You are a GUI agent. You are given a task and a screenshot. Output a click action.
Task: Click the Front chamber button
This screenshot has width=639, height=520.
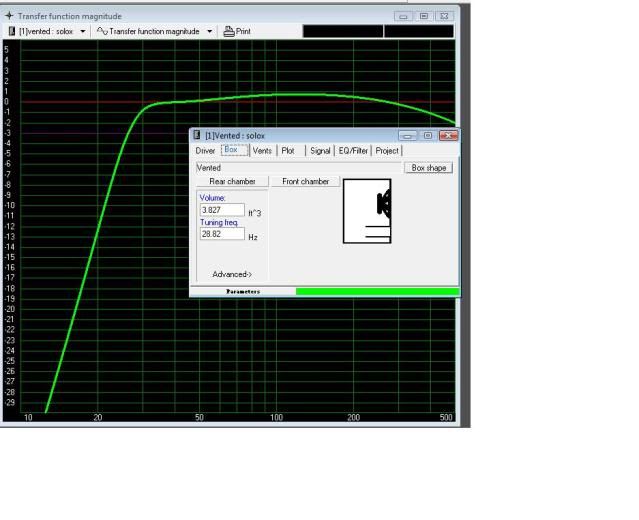coord(305,181)
